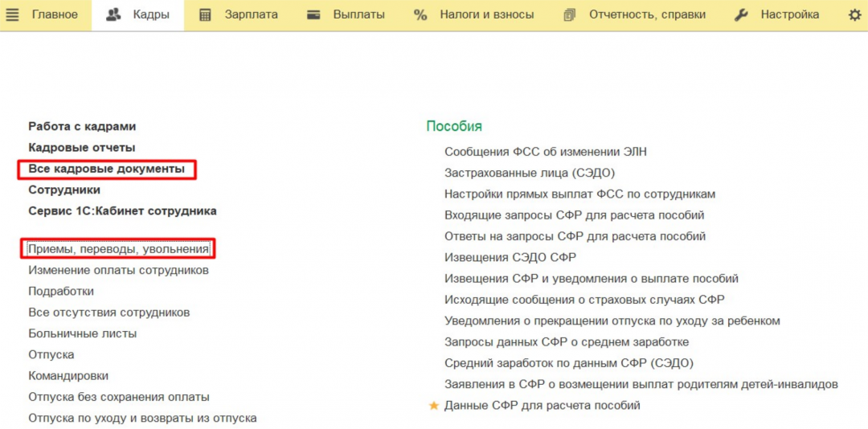Open Средний заработок по данным СФР (СЭДО)

click(569, 363)
